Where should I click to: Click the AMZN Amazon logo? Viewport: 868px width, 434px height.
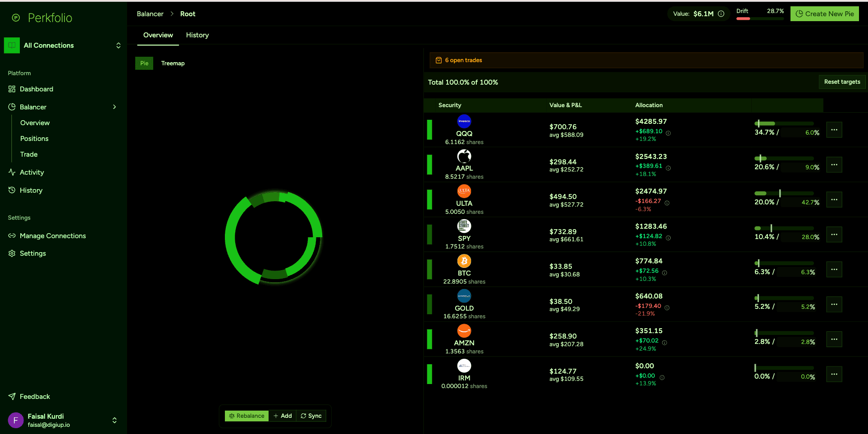coord(464,331)
